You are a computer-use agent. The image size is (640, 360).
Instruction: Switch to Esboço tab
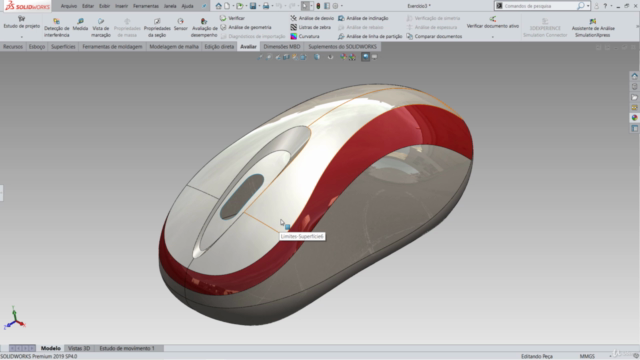[37, 47]
